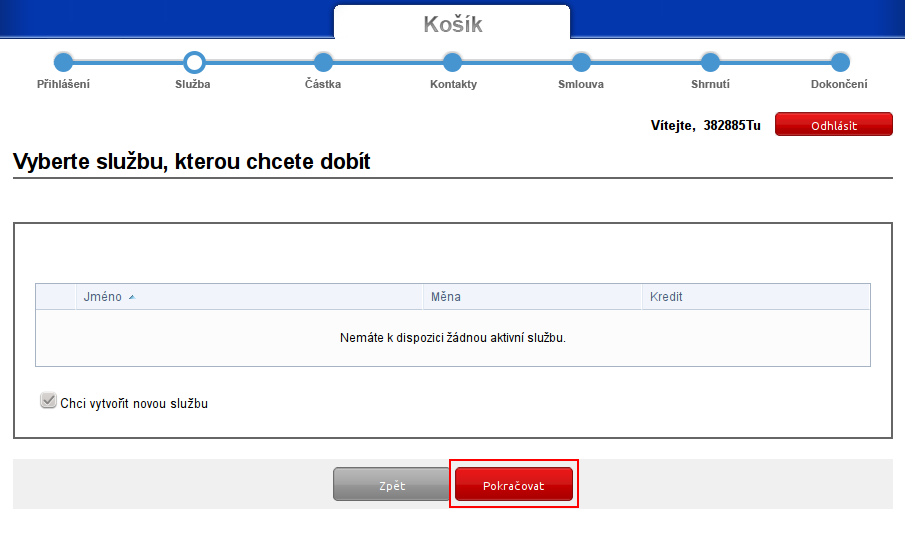The image size is (905, 548).
Task: Toggle the Chci vytvořit novou službu checkbox
Action: (x=47, y=401)
